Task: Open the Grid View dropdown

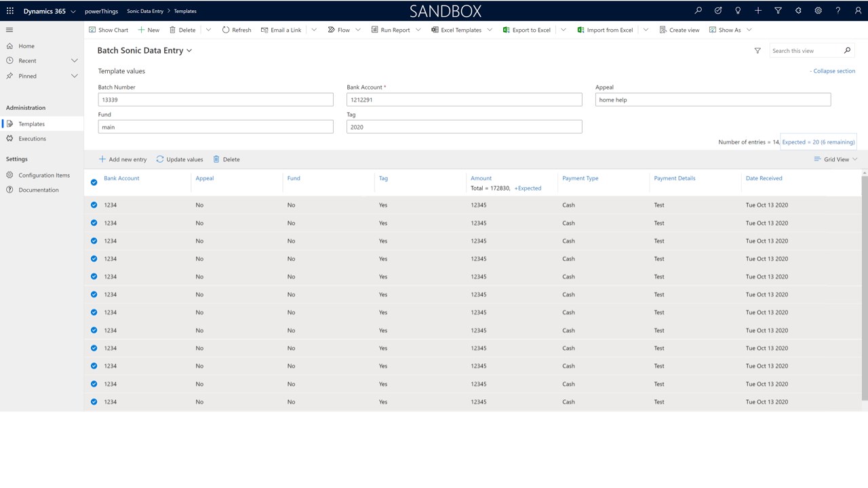Action: [x=835, y=159]
